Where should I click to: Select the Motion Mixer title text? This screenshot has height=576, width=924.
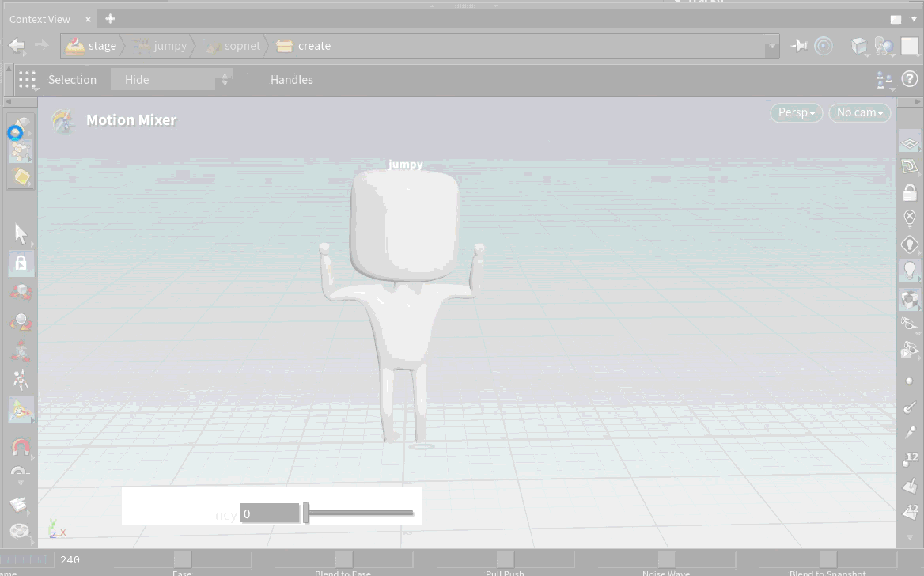[x=131, y=120]
